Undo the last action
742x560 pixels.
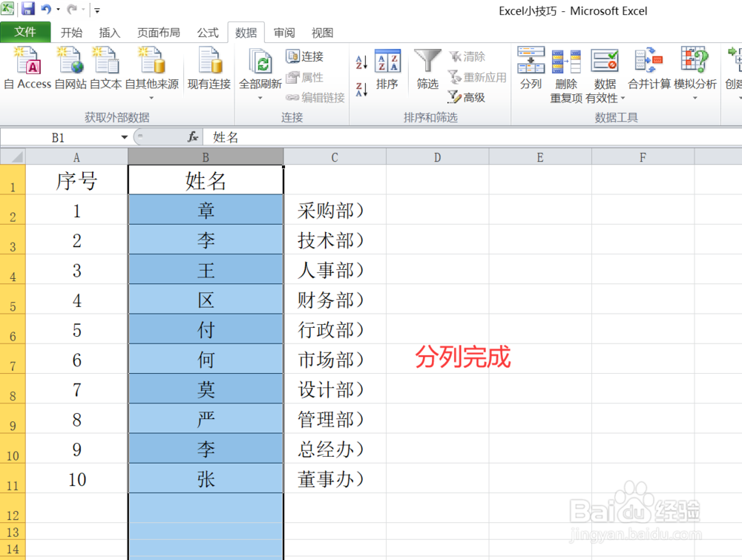coord(45,10)
